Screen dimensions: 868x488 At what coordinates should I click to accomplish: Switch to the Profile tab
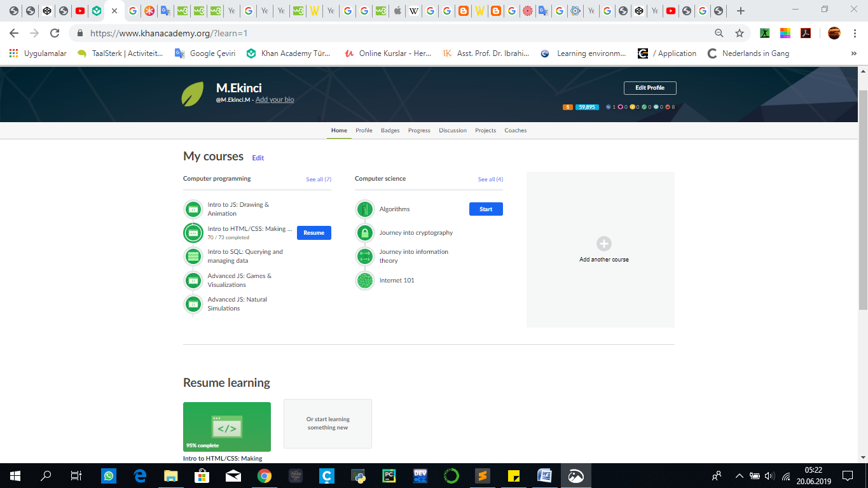coord(364,130)
